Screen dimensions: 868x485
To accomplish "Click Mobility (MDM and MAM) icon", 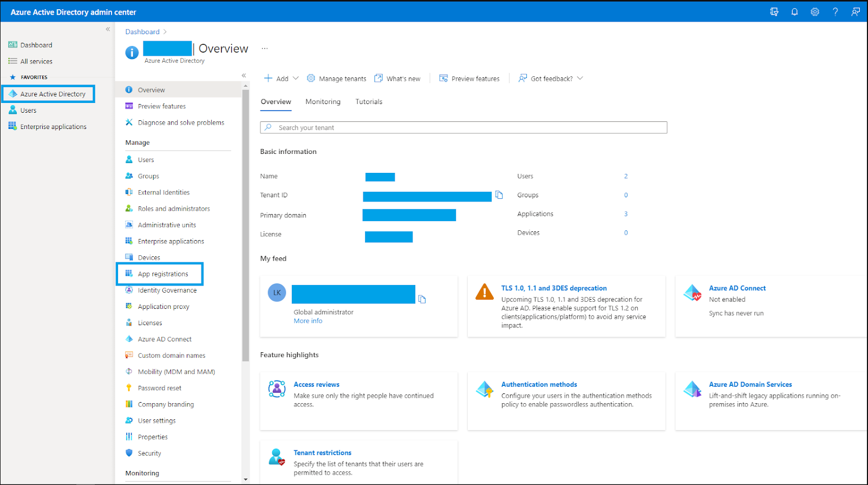I will [x=129, y=372].
